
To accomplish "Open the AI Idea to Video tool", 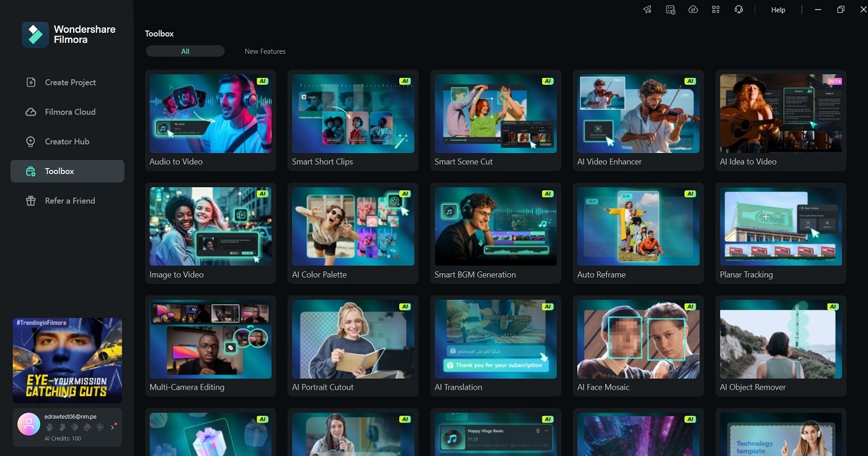I will point(781,121).
